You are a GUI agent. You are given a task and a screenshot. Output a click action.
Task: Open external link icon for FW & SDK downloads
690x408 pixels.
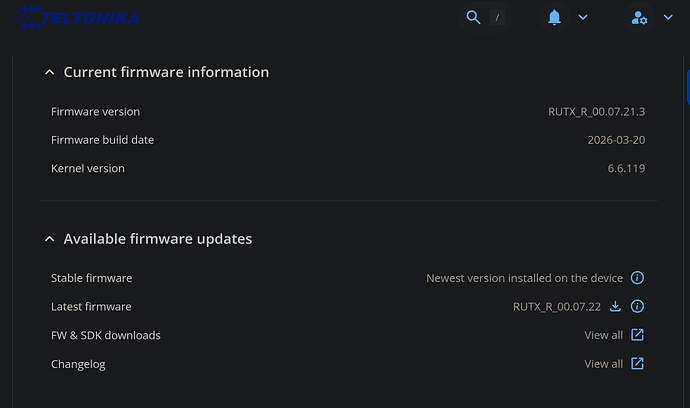[x=637, y=335]
